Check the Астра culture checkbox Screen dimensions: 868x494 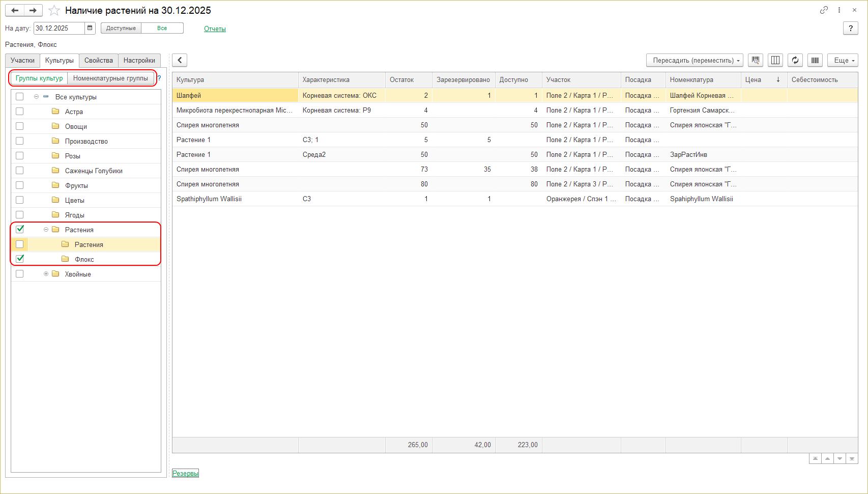(x=20, y=112)
